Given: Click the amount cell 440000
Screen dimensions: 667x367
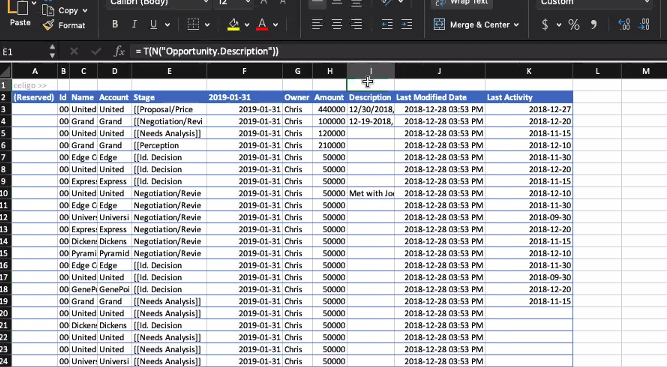Looking at the screenshot, I should point(330,109).
